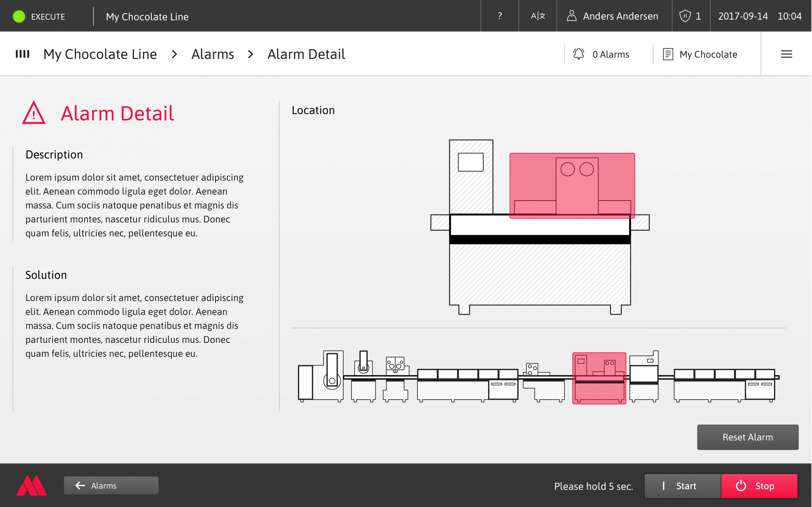
Task: Open the hamburger menu at top right
Action: pyautogui.click(x=787, y=54)
